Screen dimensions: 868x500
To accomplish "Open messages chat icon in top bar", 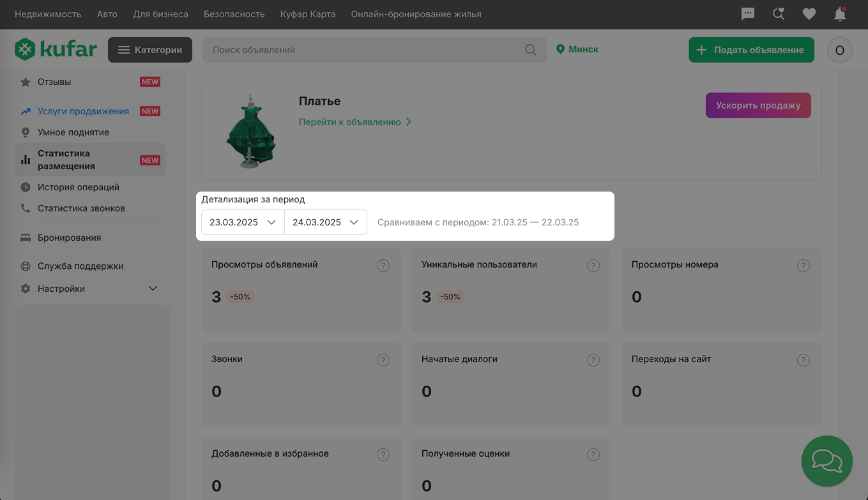I will tap(748, 14).
